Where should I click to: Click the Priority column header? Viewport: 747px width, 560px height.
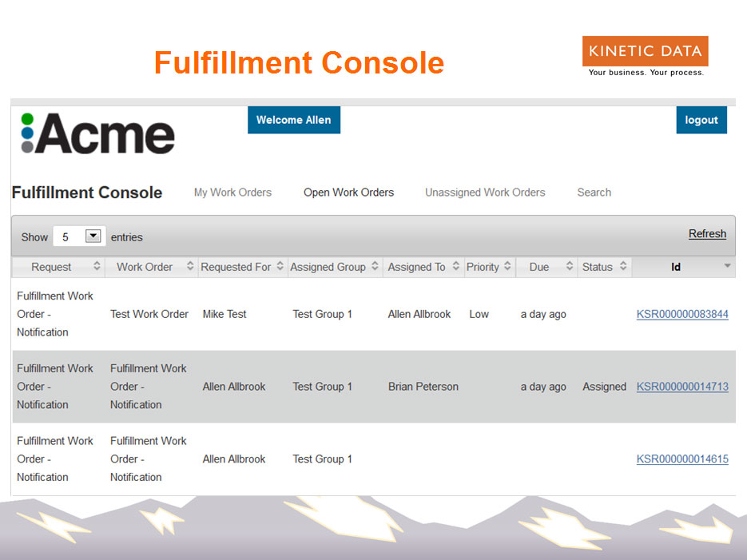490,267
